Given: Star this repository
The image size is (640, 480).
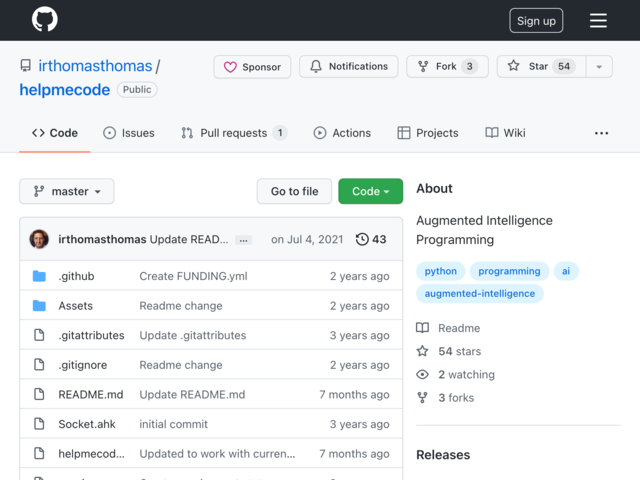Looking at the screenshot, I should pyautogui.click(x=541, y=67).
